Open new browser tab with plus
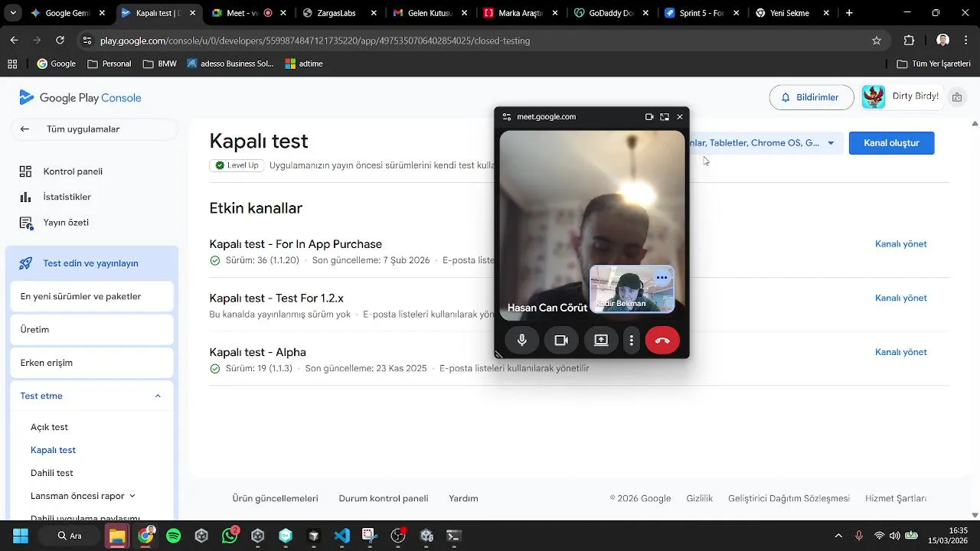 click(849, 13)
